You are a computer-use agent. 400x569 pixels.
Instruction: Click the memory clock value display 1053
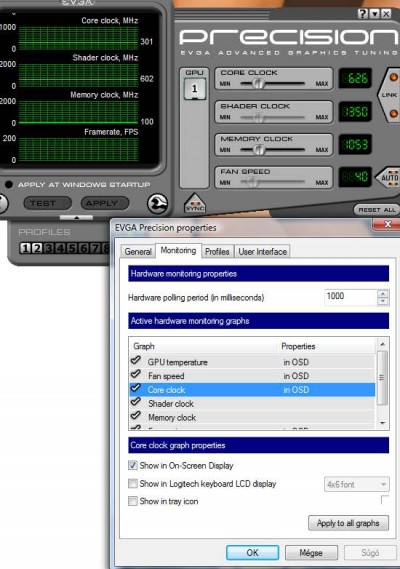(x=355, y=144)
